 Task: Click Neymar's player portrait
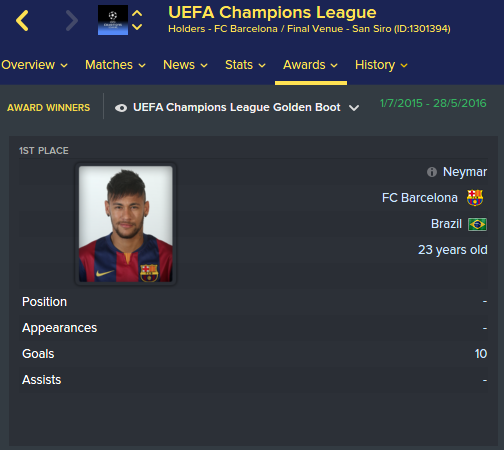[126, 224]
